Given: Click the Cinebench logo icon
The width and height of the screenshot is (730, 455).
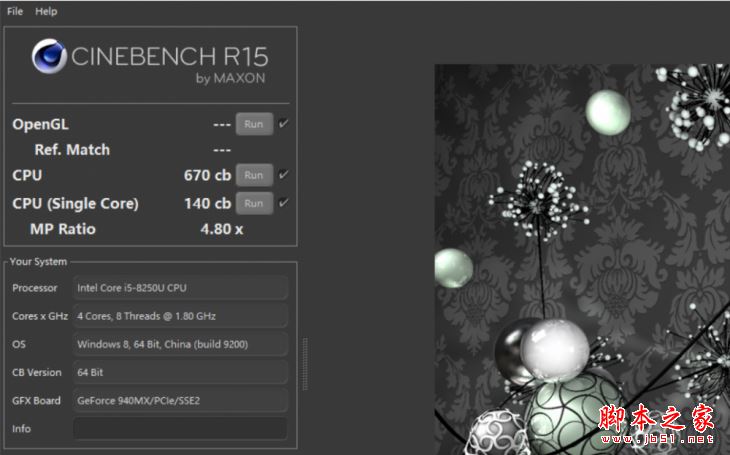Looking at the screenshot, I should tap(49, 56).
